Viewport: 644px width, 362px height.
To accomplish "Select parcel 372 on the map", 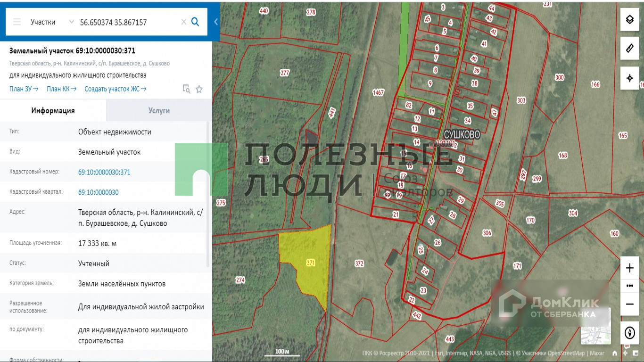I will coord(360,263).
